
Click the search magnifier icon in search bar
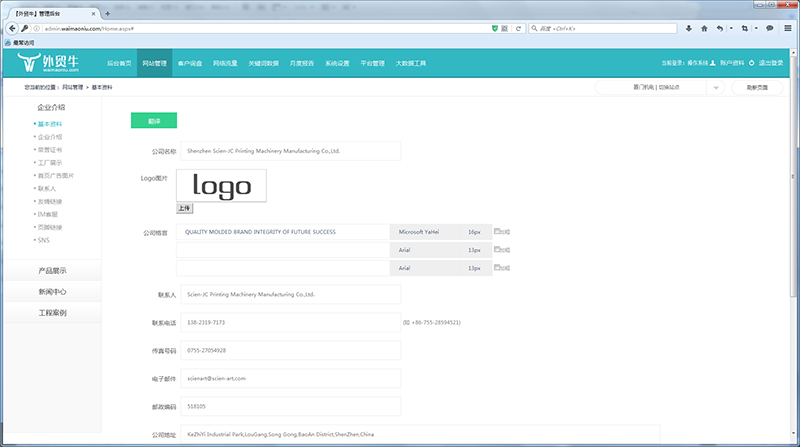533,28
